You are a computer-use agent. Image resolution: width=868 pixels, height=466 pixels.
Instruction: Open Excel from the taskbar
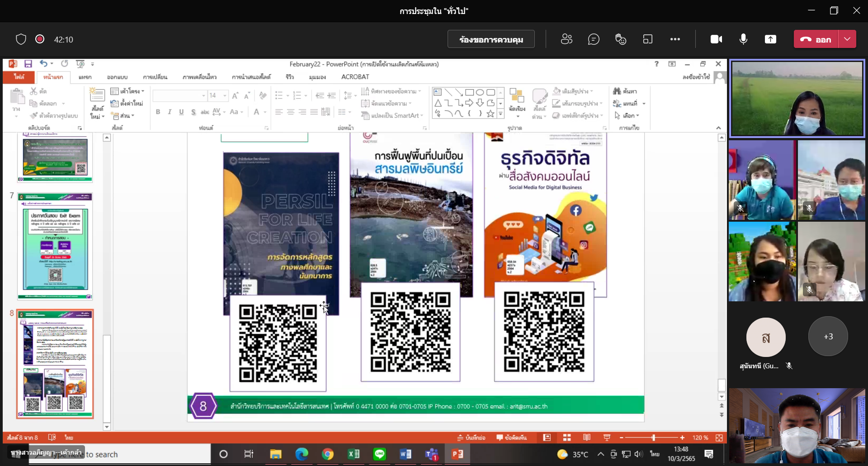(354, 454)
